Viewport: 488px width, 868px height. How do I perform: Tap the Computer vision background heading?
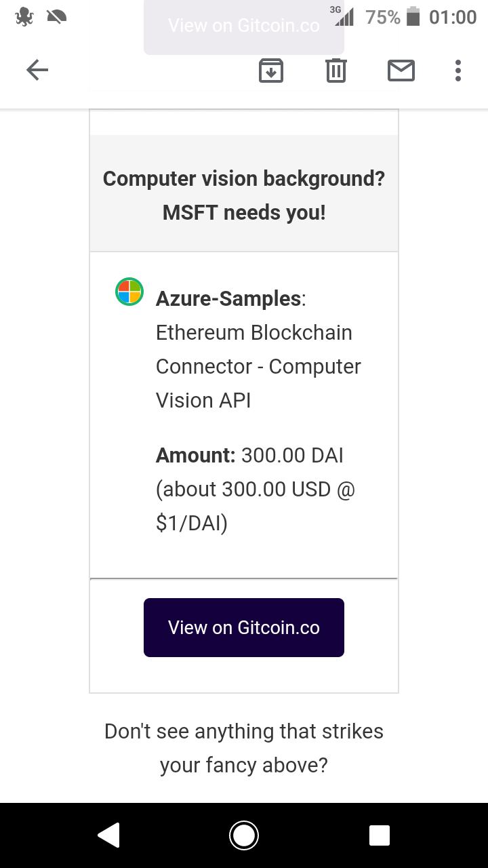click(x=244, y=195)
